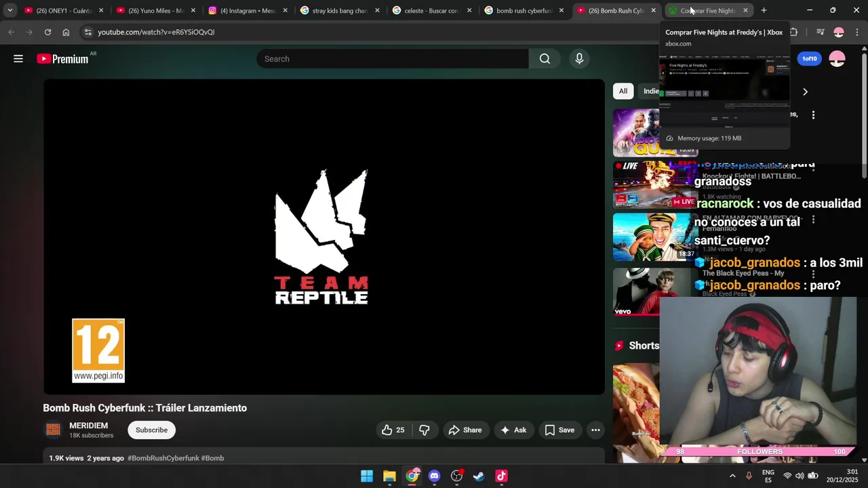The image size is (868, 488).
Task: Go to Chrome home page icon
Action: point(66,32)
